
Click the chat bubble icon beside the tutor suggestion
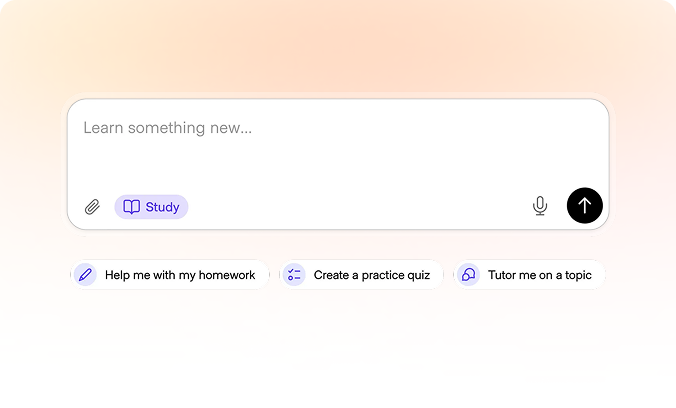point(469,275)
